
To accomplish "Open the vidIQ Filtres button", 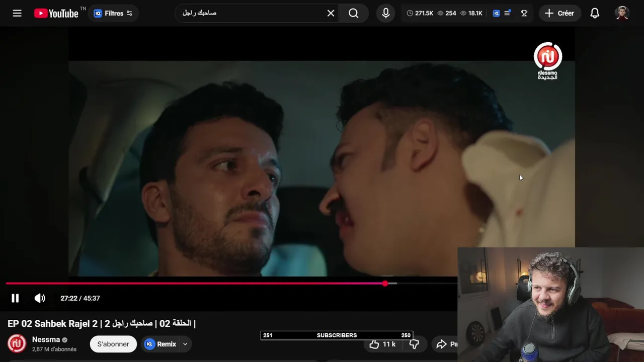I will (113, 13).
